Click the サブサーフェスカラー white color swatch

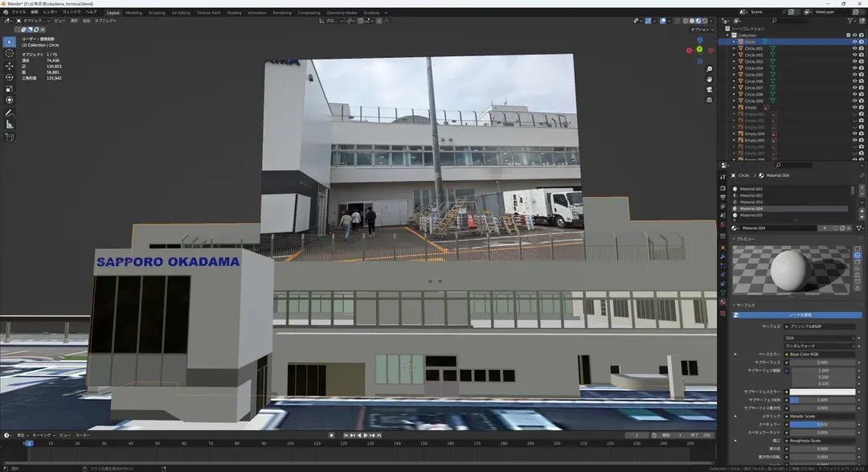point(823,392)
